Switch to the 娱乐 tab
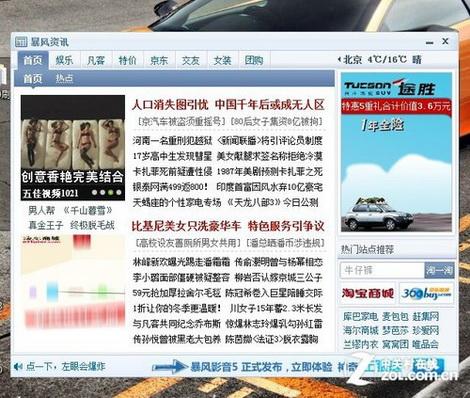The image size is (470, 398). click(64, 60)
